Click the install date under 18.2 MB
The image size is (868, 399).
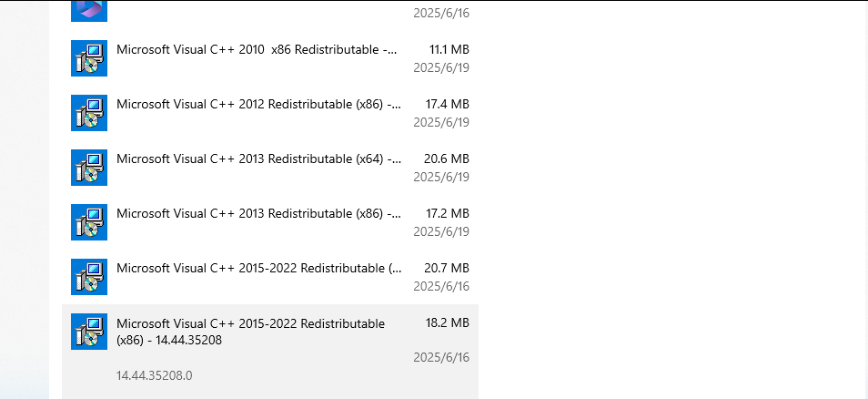(x=441, y=359)
